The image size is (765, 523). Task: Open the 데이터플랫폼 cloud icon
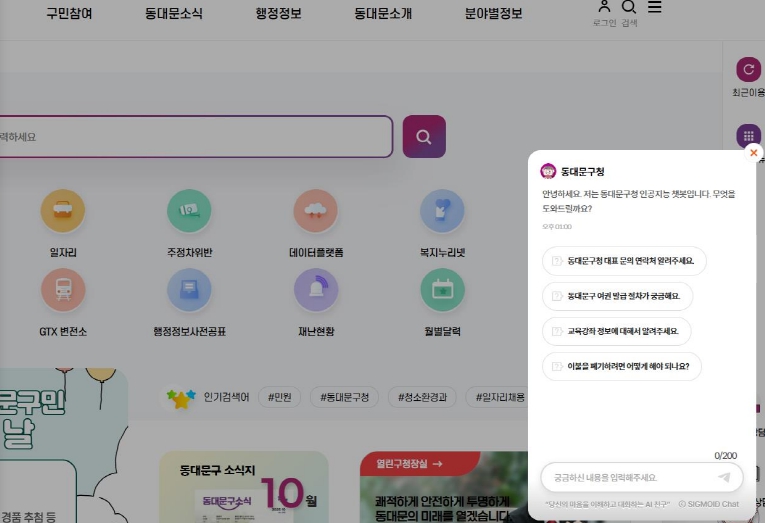pos(316,211)
